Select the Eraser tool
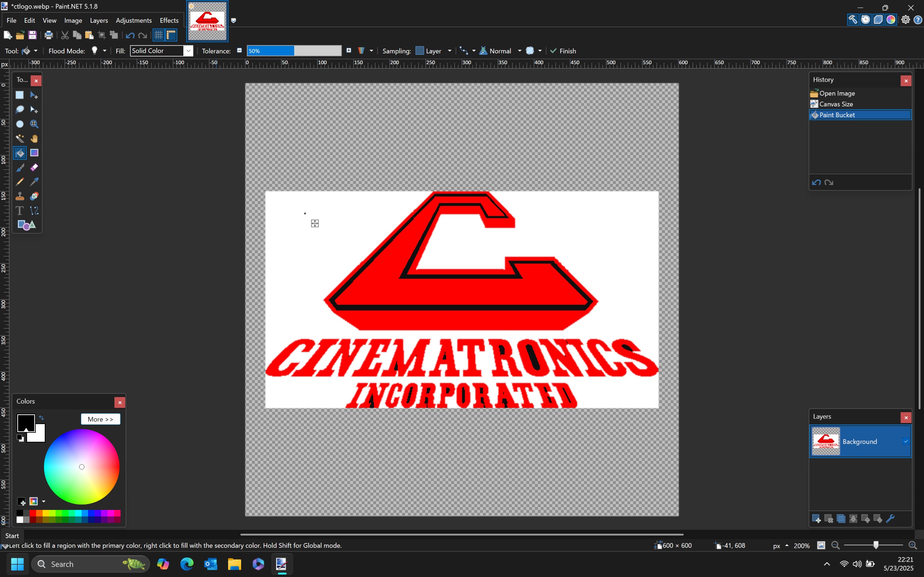 [34, 168]
